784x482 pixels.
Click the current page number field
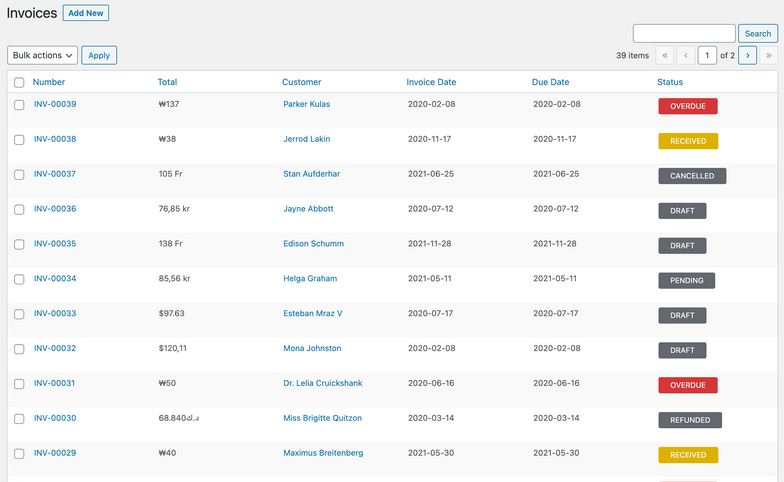(x=707, y=56)
